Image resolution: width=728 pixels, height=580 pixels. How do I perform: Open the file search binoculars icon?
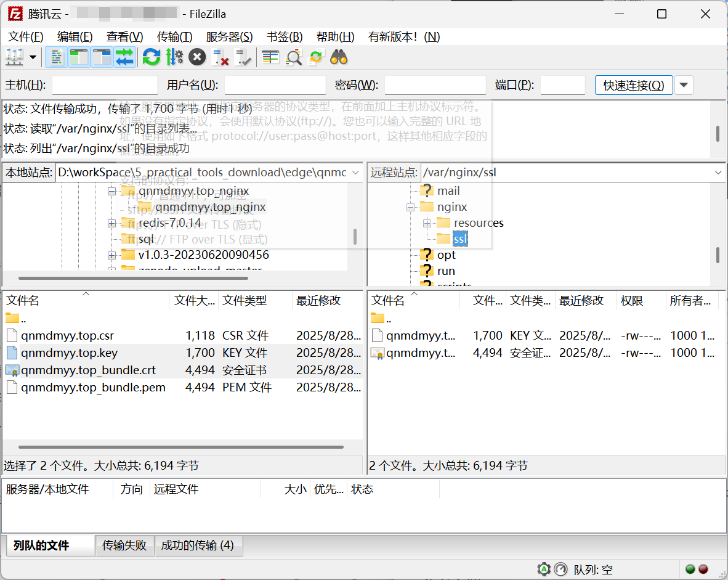339,58
